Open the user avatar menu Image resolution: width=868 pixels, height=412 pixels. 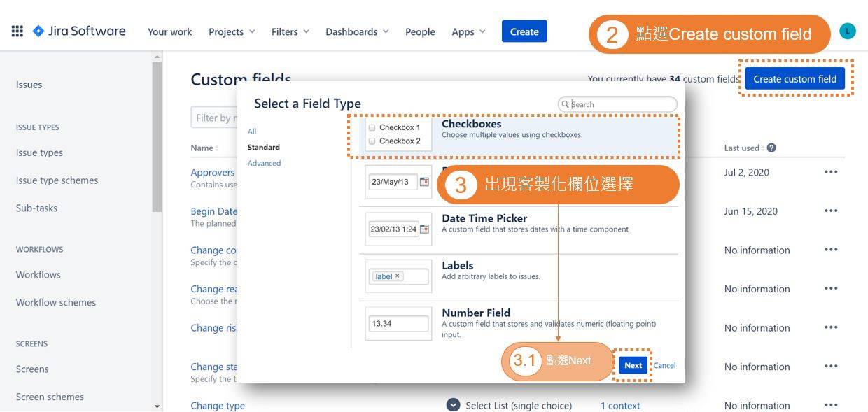(x=847, y=31)
